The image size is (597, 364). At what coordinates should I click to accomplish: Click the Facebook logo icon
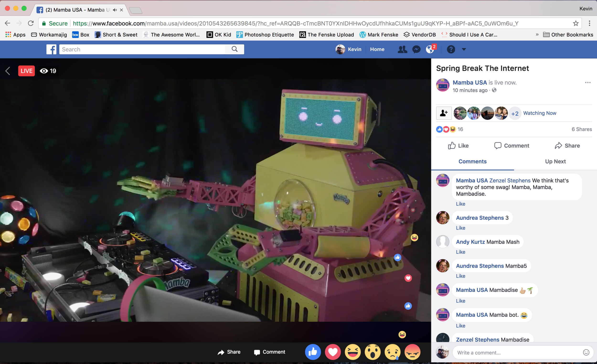click(x=51, y=49)
